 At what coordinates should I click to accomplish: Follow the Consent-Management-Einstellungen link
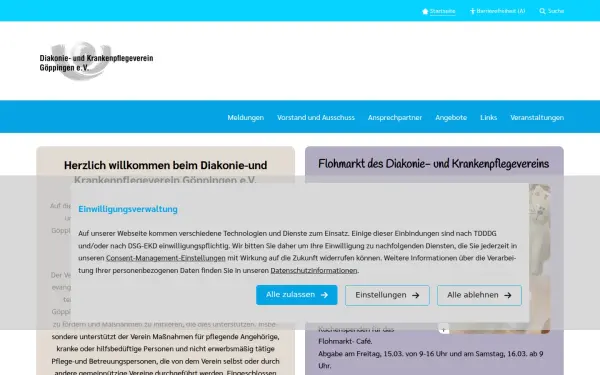pos(166,258)
